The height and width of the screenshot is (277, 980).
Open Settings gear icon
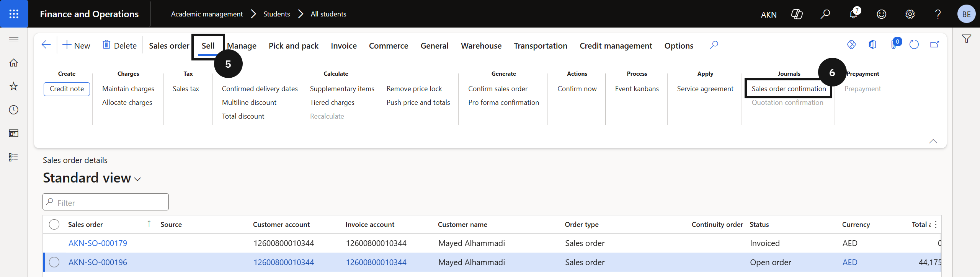[910, 14]
